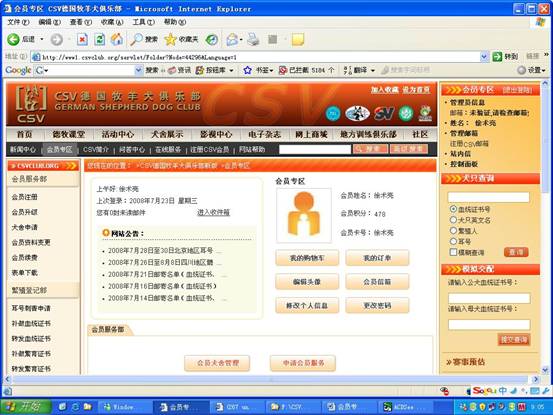Image resolution: width=553 pixels, height=415 pixels.
Task: Open the Mail button dropdown arrow
Action: [241, 39]
